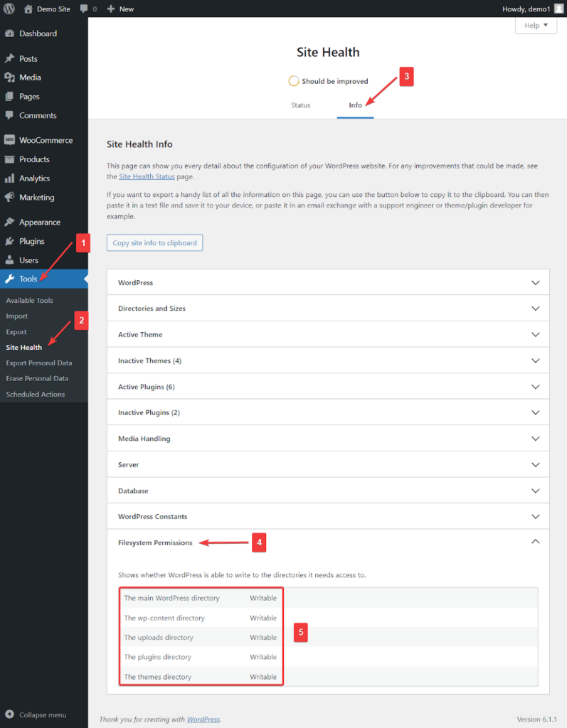This screenshot has width=567, height=728.
Task: Click the plus icon next to New
Action: coord(110,9)
